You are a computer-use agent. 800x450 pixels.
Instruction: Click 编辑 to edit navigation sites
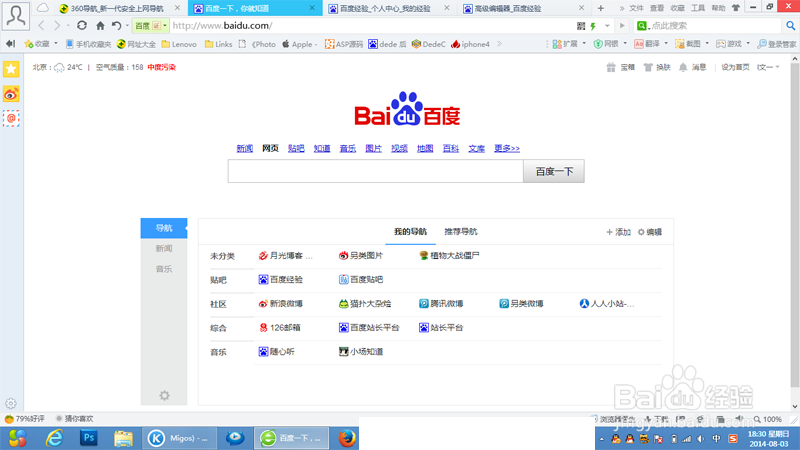pyautogui.click(x=650, y=232)
